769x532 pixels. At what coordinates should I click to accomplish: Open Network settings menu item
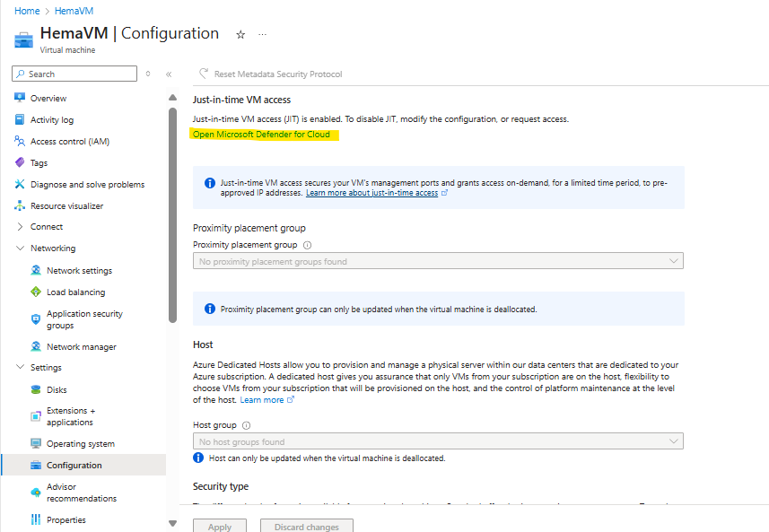(79, 271)
